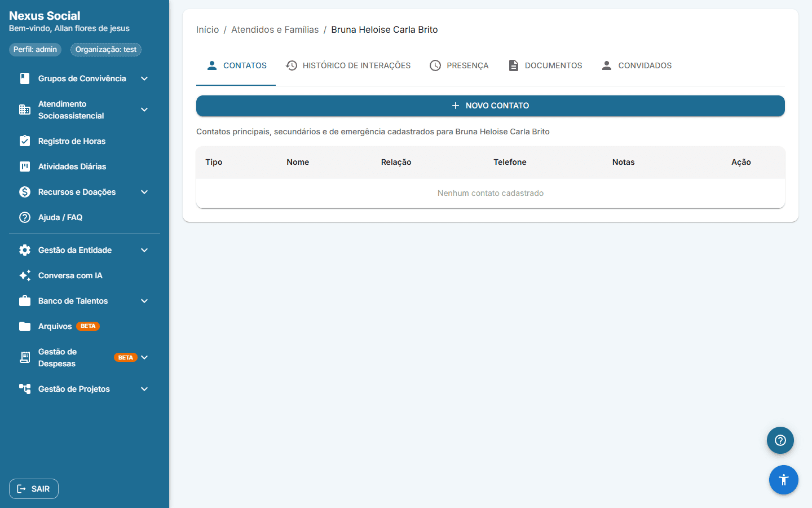Click the Atendimento Socioassistencial building icon
This screenshot has width=812, height=508.
point(25,110)
